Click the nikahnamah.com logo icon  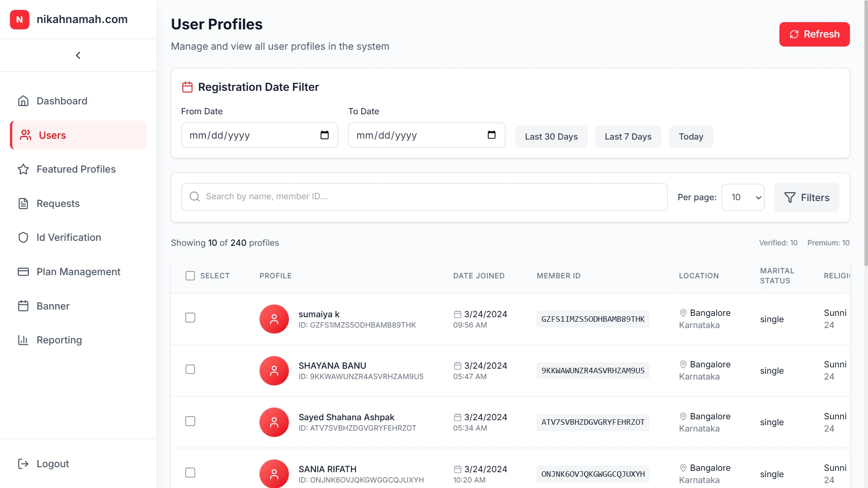click(x=19, y=19)
